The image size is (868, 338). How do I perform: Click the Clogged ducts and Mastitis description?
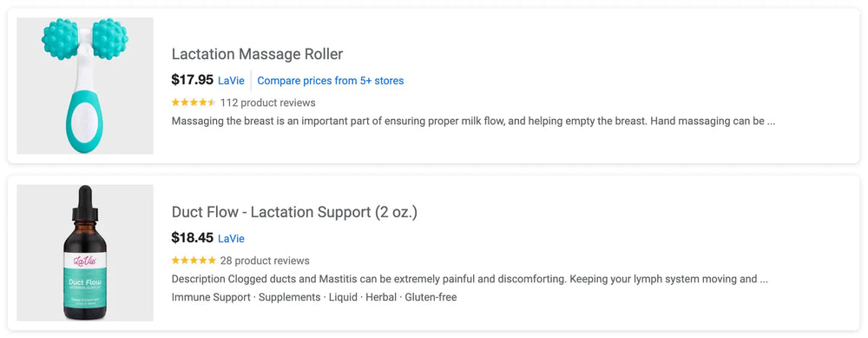click(x=470, y=279)
